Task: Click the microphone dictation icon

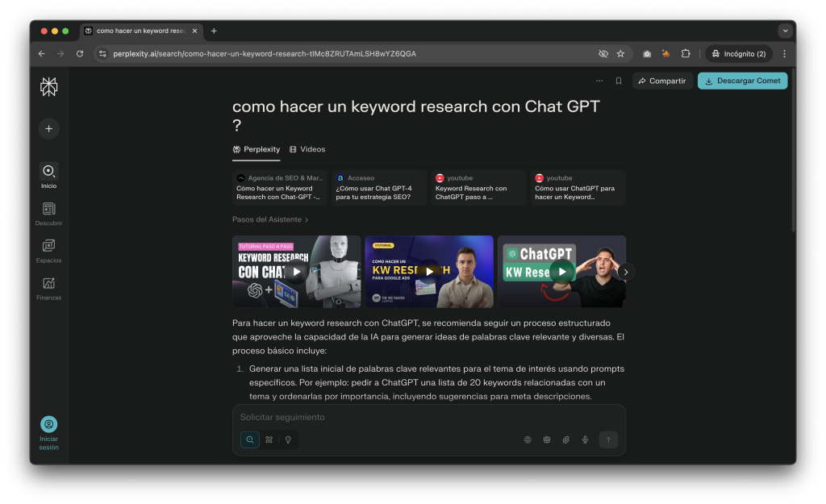Action: coord(585,439)
